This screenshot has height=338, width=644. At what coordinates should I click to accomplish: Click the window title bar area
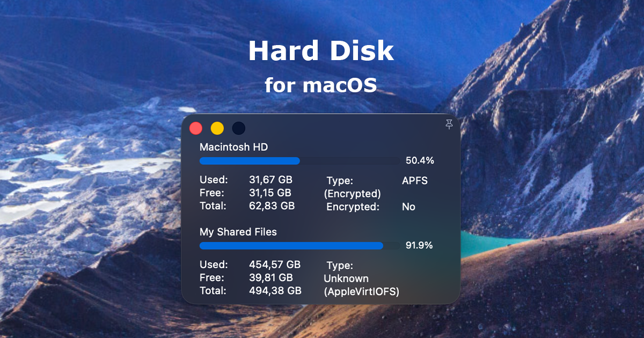point(343,128)
